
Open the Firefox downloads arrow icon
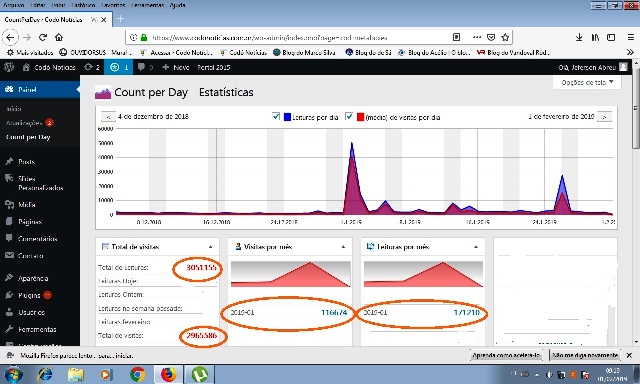pos(579,38)
